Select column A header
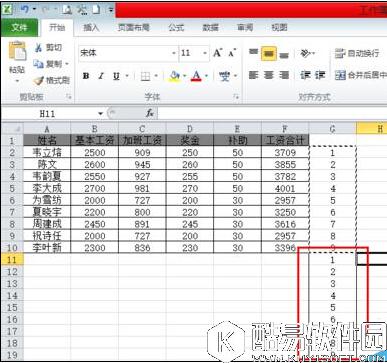Viewport: 387px width, 363px height. [x=47, y=129]
